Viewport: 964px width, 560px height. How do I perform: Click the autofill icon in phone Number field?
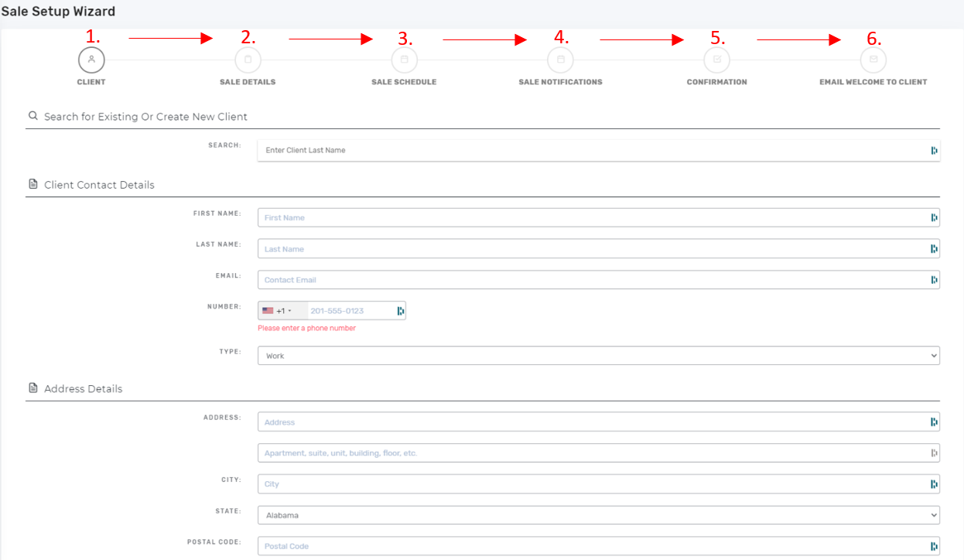click(x=400, y=311)
